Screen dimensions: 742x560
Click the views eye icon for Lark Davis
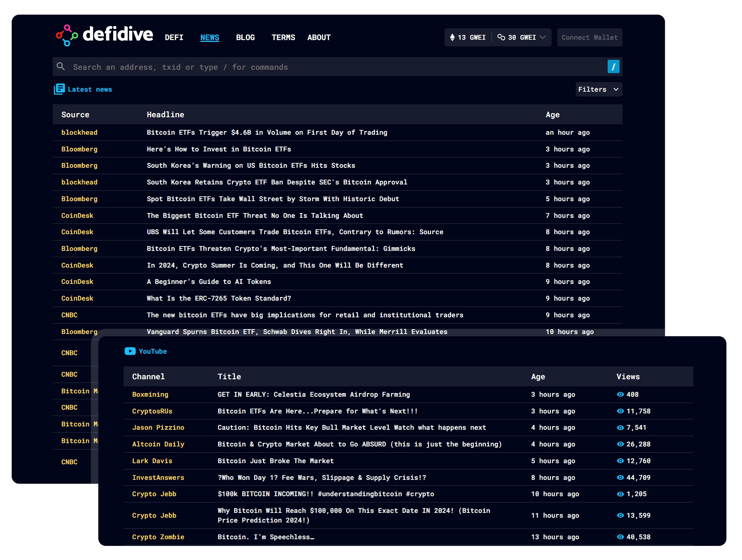620,461
